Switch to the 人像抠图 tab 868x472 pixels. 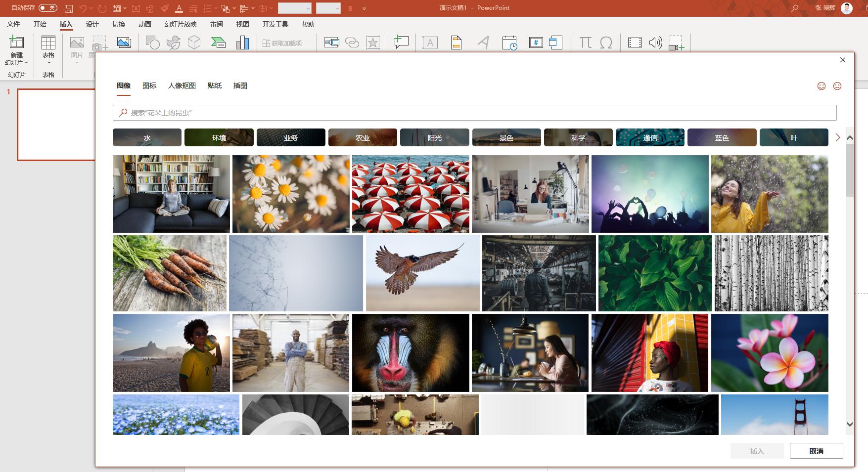point(182,86)
